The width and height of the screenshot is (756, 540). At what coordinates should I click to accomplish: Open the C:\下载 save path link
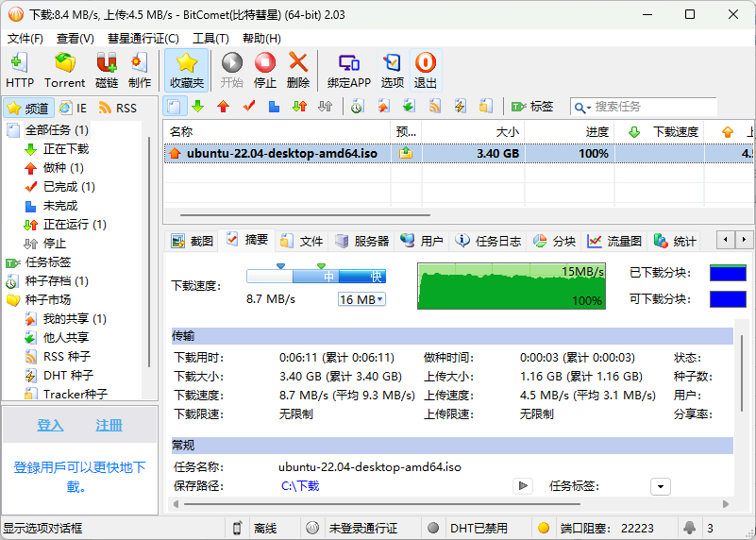[x=300, y=485]
